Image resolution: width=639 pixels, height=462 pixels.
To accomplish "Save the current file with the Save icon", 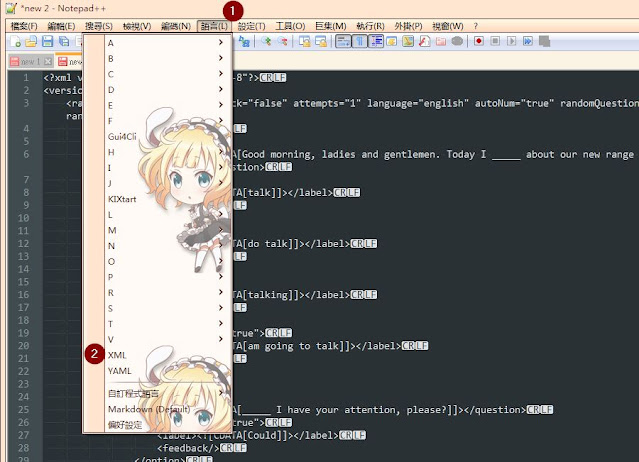I will click(47, 41).
